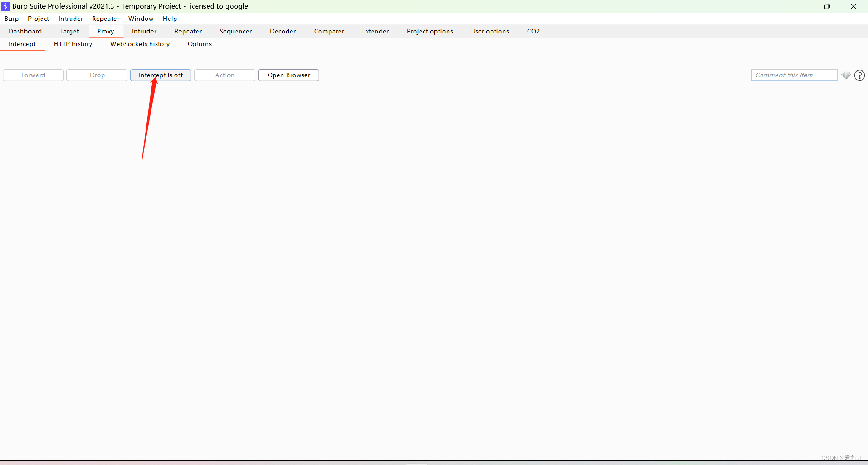
Task: Restore down the Burp Suite window
Action: [827, 6]
